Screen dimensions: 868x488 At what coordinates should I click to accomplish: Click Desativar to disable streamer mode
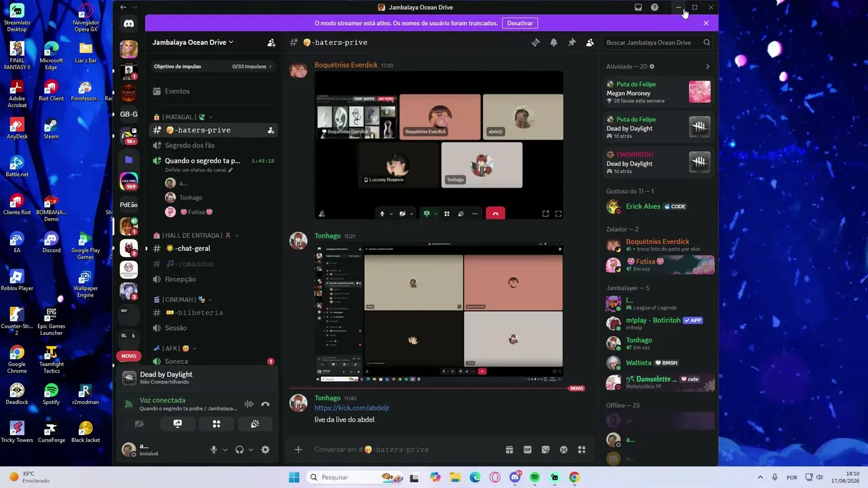coord(520,23)
